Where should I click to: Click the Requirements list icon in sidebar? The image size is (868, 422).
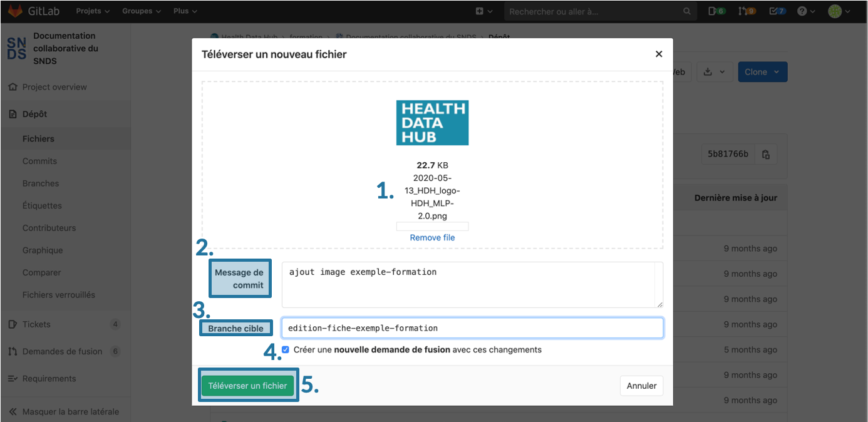click(13, 379)
